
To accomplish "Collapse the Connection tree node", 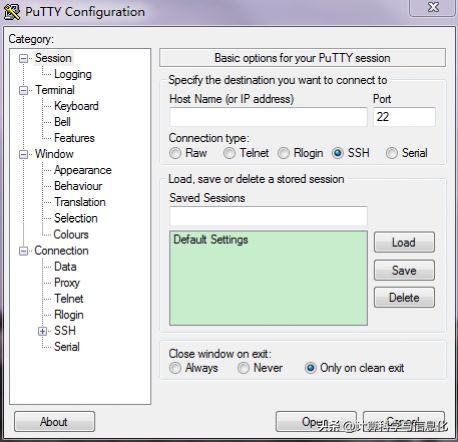I will pyautogui.click(x=23, y=251).
